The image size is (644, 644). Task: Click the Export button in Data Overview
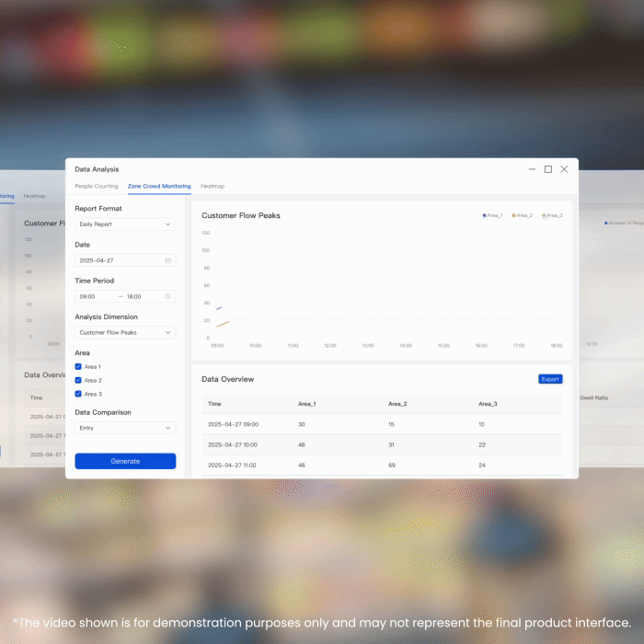[x=550, y=379]
